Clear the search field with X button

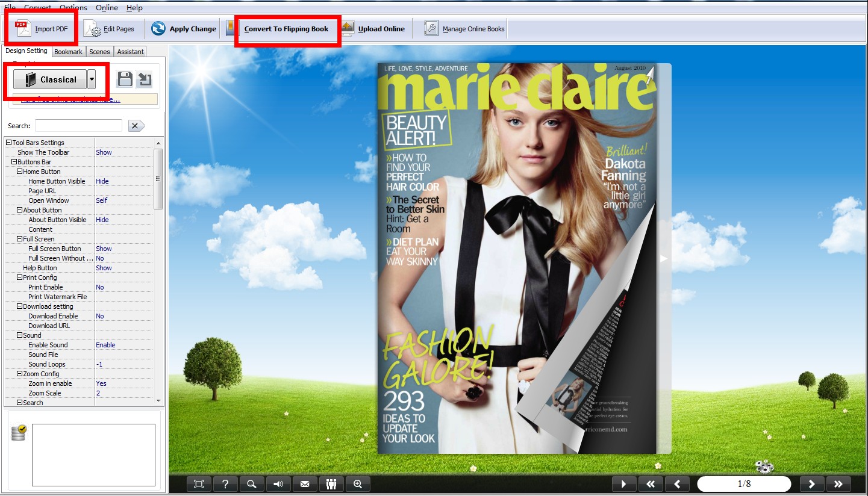click(x=135, y=126)
